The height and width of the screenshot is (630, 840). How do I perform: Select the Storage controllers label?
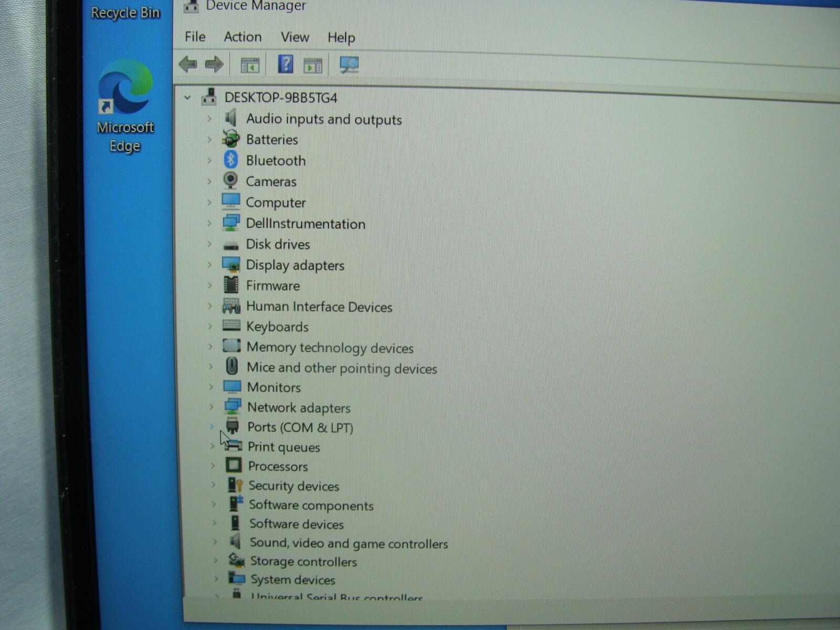(303, 562)
